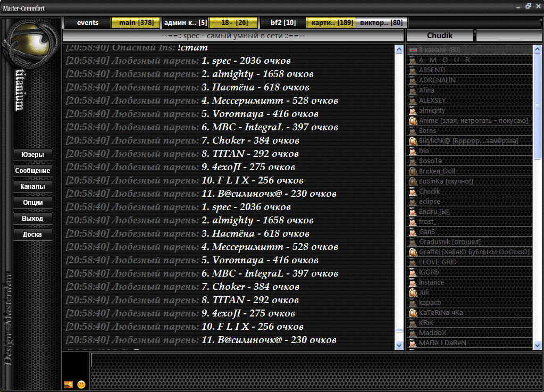The height and width of the screenshot is (392, 544).
Task: Click the Юзеры sidebar button
Action: point(33,155)
